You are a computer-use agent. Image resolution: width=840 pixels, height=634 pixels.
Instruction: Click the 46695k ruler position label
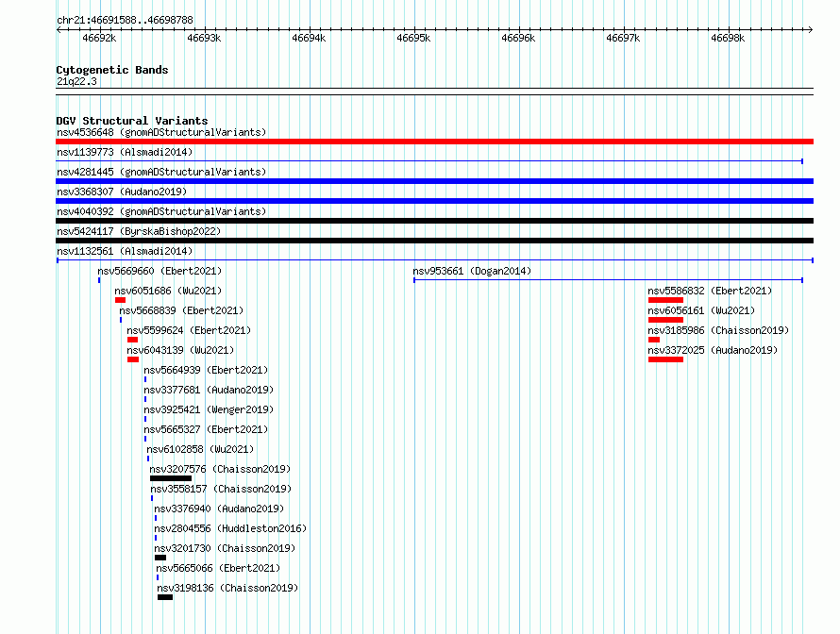(x=413, y=38)
